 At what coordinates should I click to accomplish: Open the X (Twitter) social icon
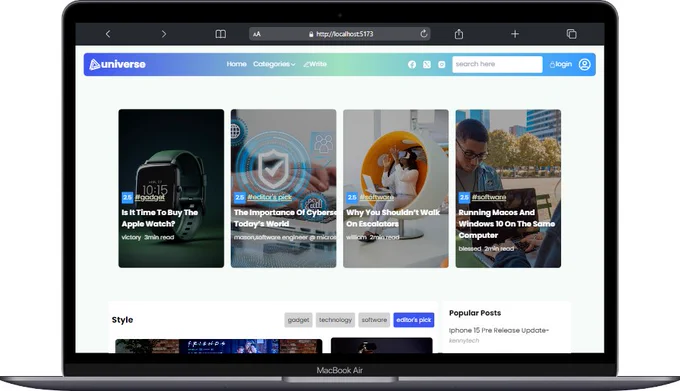coord(427,65)
